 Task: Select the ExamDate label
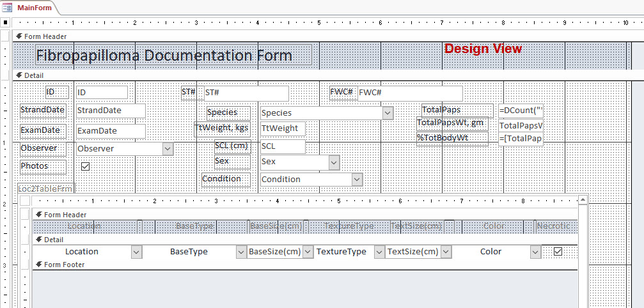tap(43, 130)
